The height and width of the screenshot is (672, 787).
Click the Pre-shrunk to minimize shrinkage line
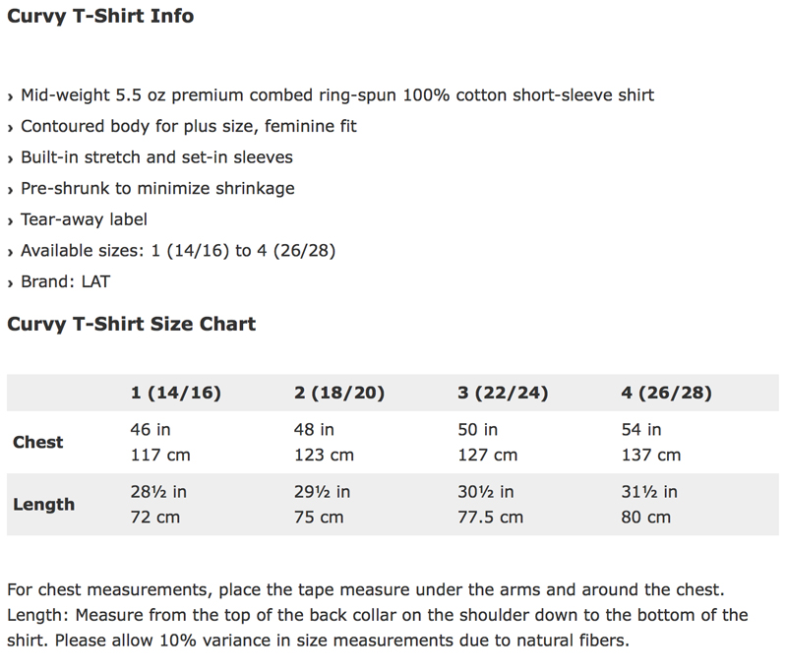[157, 188]
